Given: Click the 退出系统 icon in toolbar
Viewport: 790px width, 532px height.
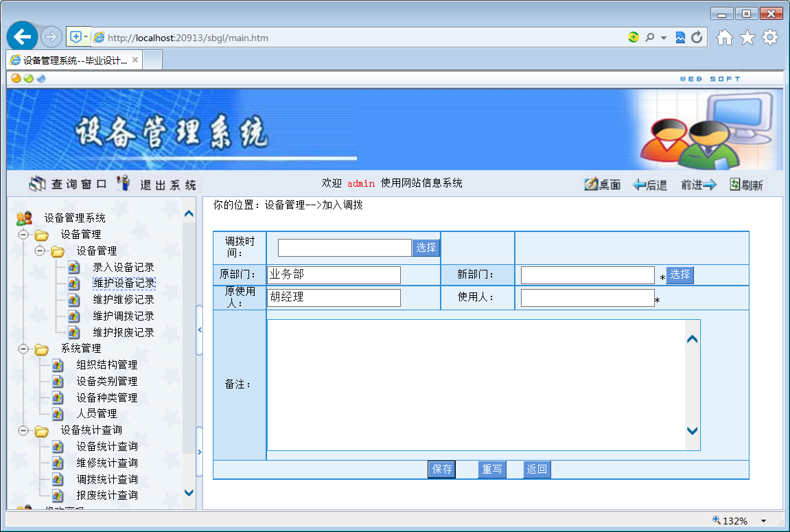Looking at the screenshot, I should tap(124, 183).
